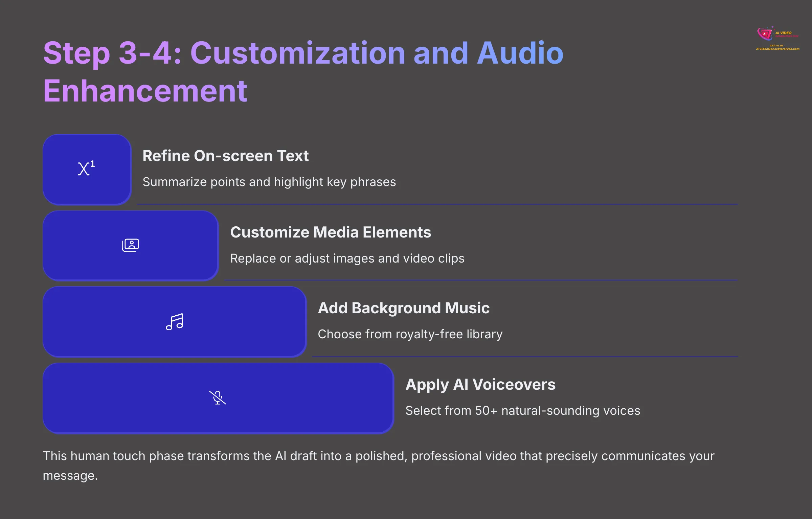Select the 'Add Background Music' heading

tap(404, 308)
